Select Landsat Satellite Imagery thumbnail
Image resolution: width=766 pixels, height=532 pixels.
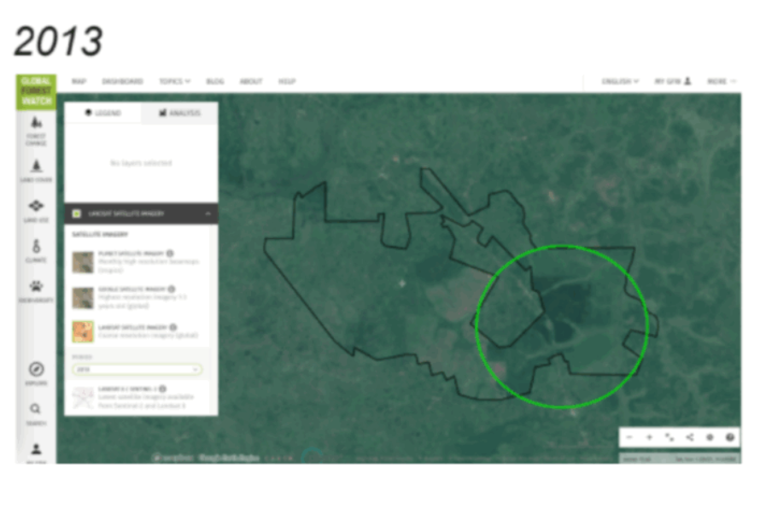coord(83,331)
